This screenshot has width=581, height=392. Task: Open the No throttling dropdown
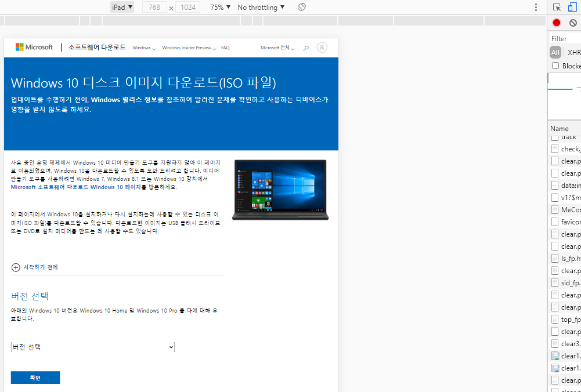pos(261,7)
